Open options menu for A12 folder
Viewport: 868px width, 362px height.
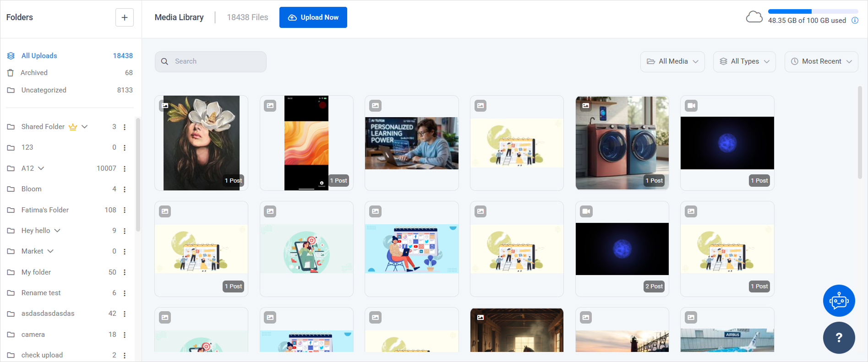tap(125, 169)
